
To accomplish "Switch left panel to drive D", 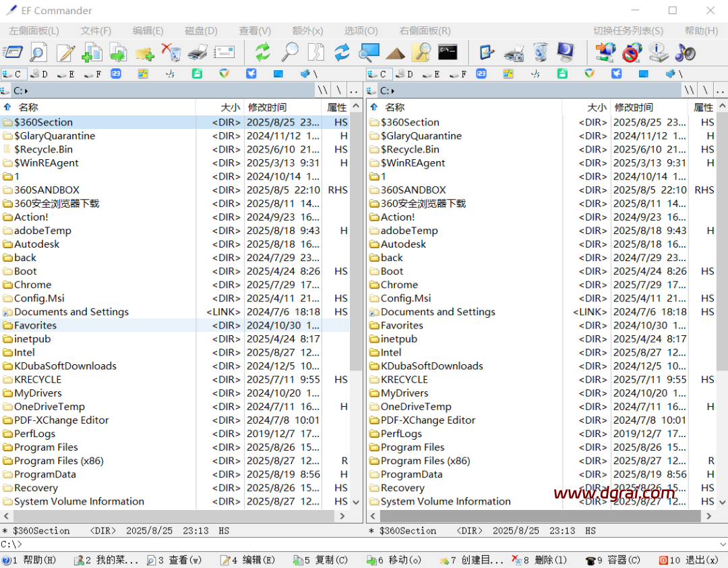I will pyautogui.click(x=39, y=74).
